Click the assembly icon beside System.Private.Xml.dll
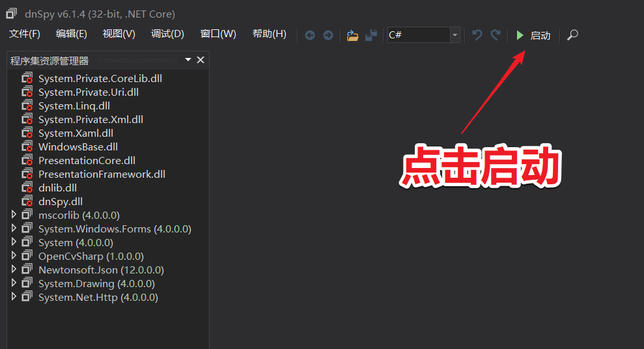This screenshot has height=349, width=644. click(27, 119)
